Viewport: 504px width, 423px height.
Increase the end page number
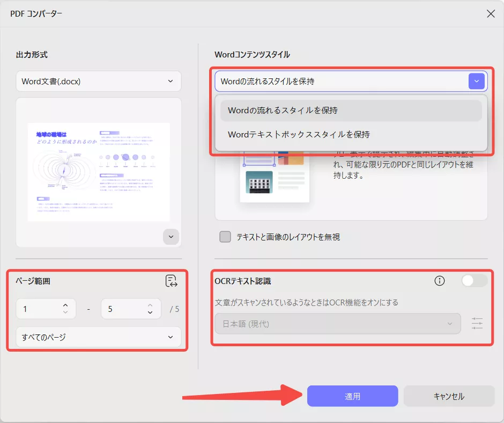(x=150, y=305)
